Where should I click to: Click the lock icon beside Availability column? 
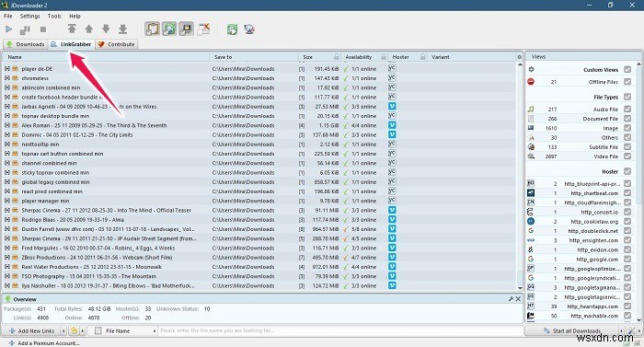[384, 57]
